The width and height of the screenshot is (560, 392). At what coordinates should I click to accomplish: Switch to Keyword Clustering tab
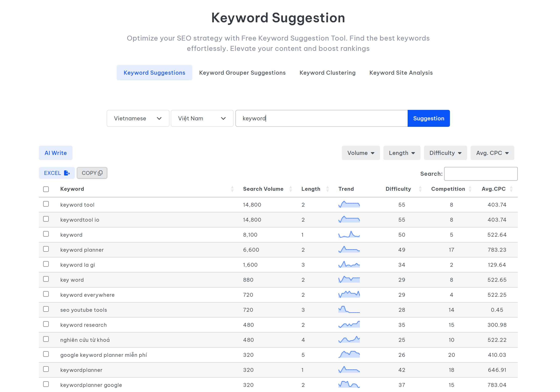(x=327, y=73)
